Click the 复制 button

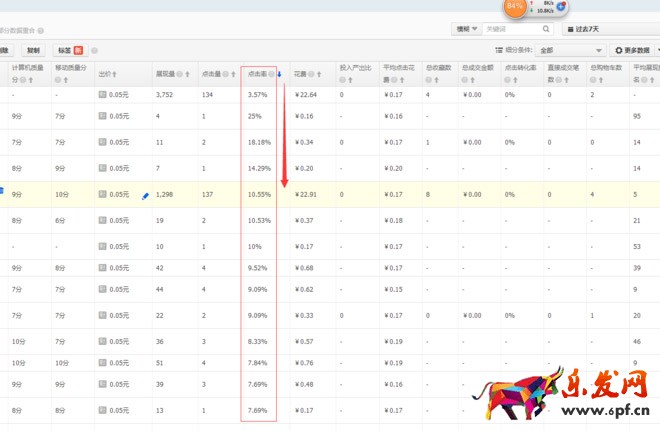pos(34,50)
